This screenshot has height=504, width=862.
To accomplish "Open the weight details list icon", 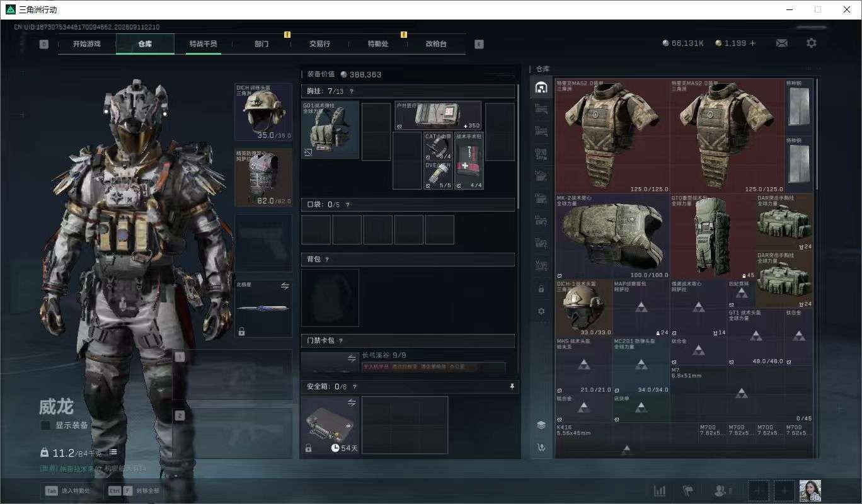I will click(113, 452).
